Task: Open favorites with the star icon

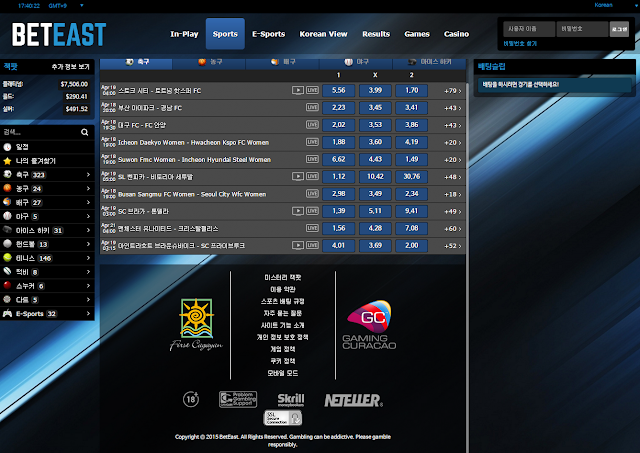Action: tap(7, 161)
